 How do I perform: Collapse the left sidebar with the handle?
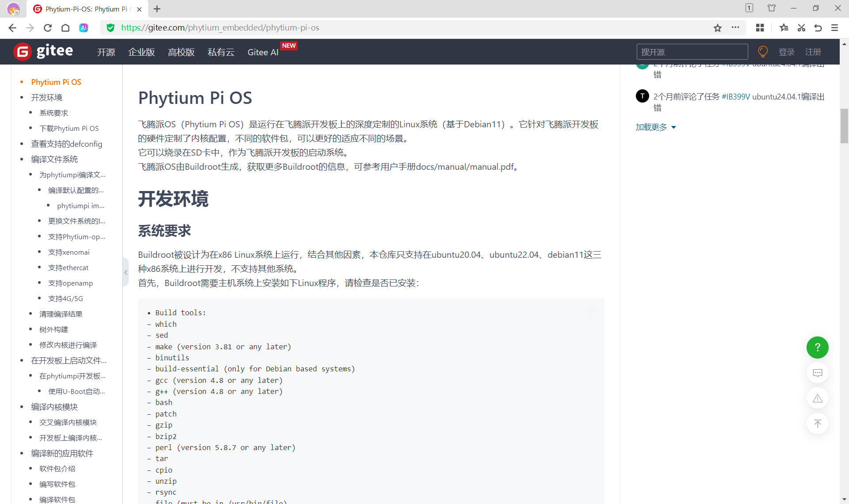pyautogui.click(x=126, y=272)
